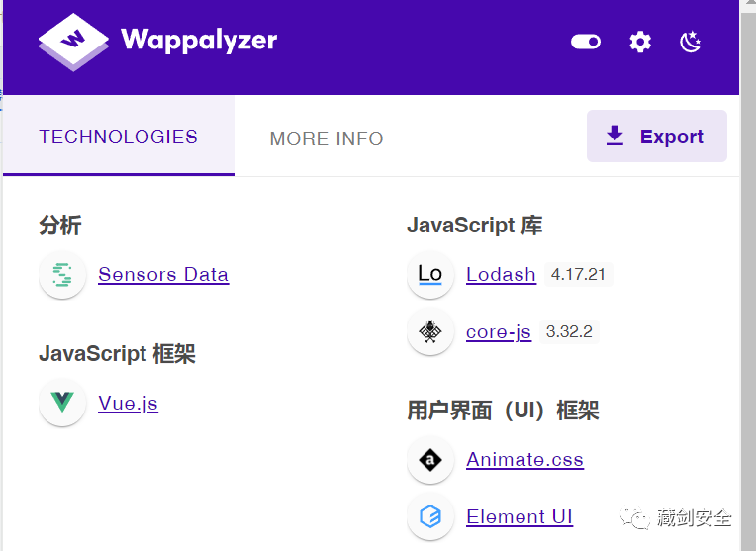
Task: Open the Element UI link
Action: pyautogui.click(x=520, y=516)
